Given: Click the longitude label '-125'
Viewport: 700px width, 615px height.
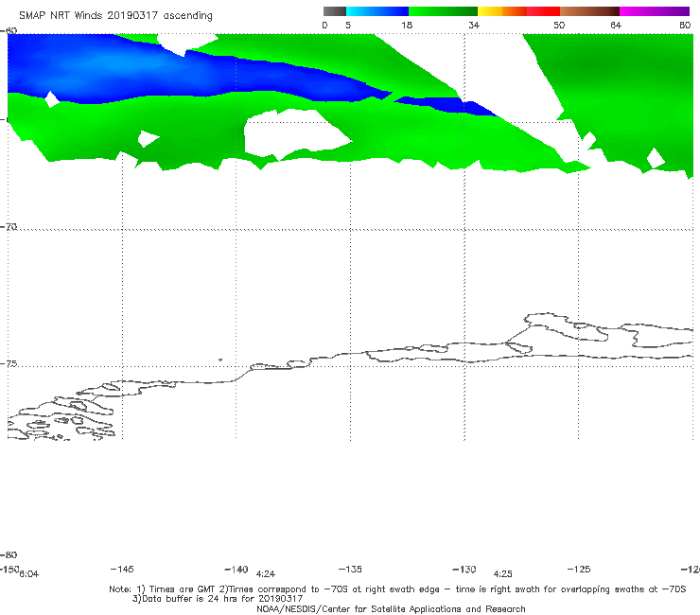Looking at the screenshot, I should point(579,569).
